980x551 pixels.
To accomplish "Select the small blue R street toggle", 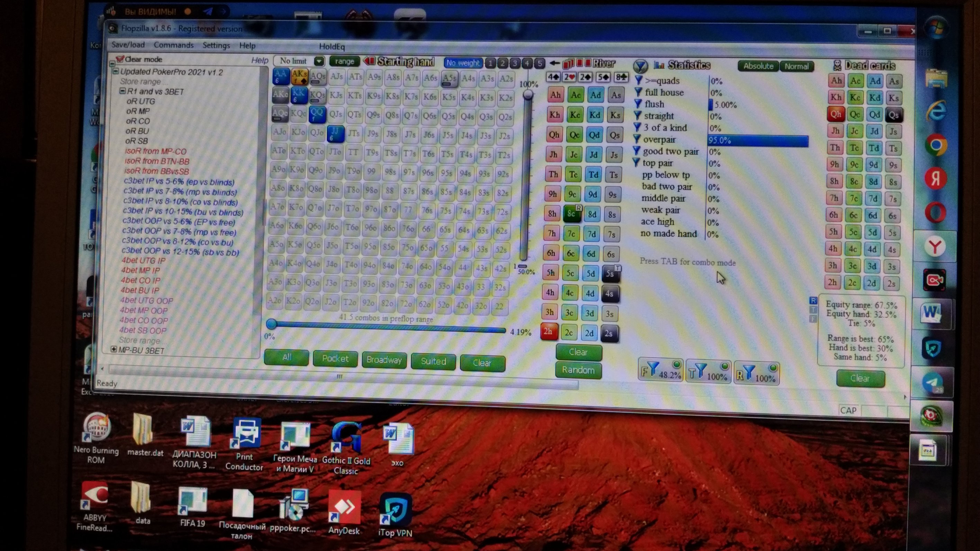I will pos(813,301).
